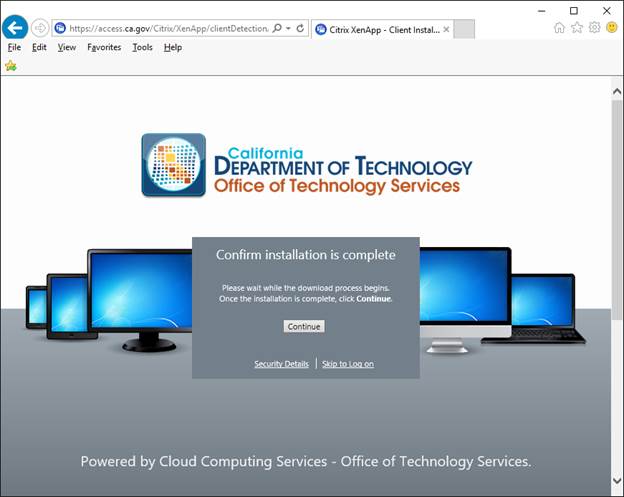Click the 'Office of Technology Services' logo text
This screenshot has height=497, width=624.
(x=337, y=186)
